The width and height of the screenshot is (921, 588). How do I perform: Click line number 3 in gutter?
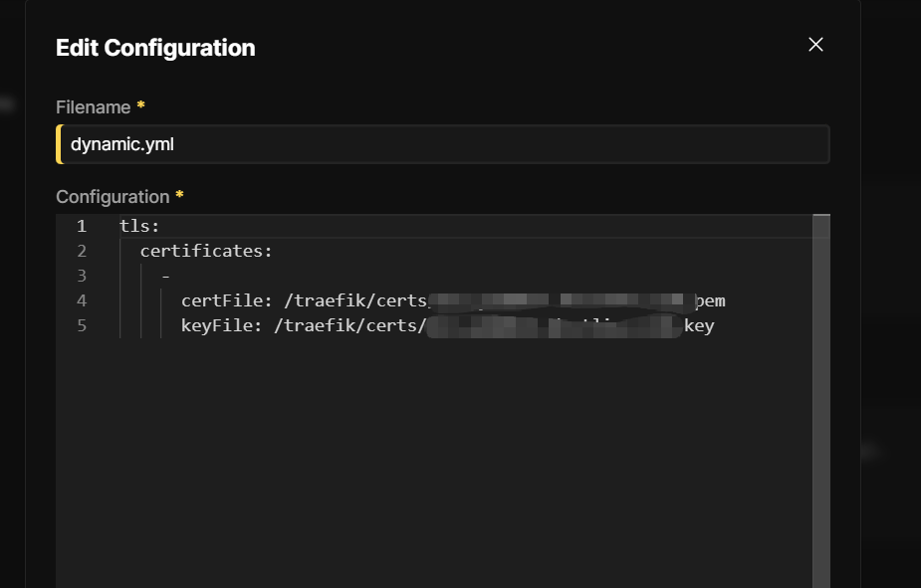[x=82, y=276]
